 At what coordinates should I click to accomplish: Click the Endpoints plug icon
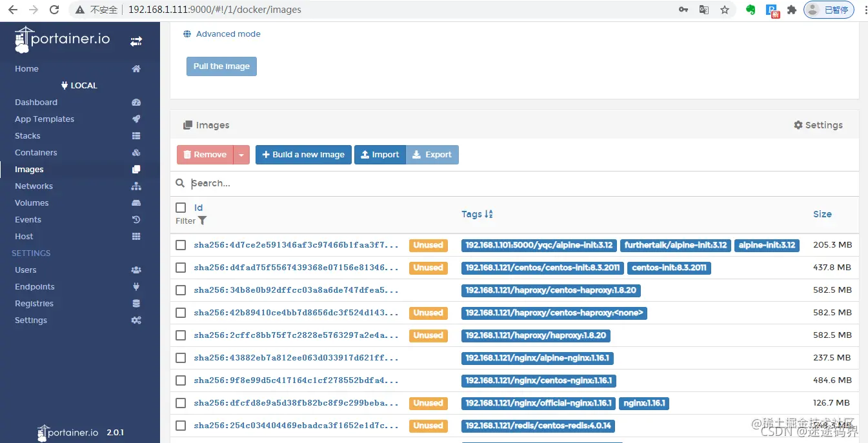click(136, 287)
